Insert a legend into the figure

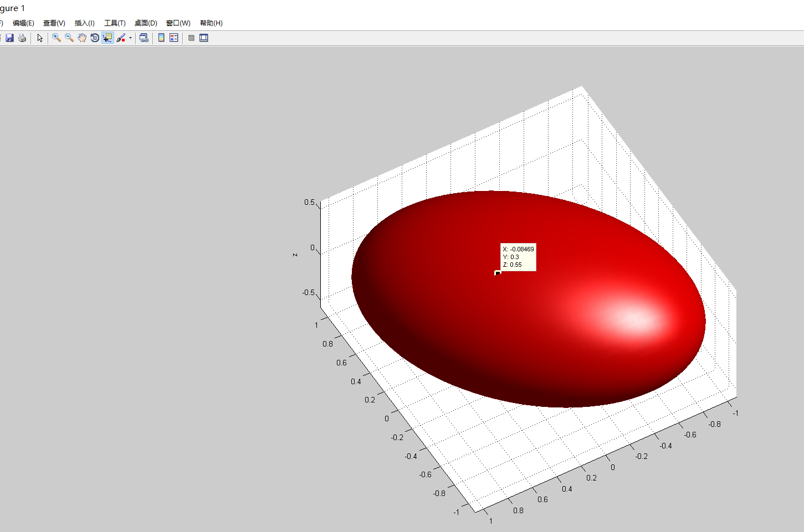[173, 38]
